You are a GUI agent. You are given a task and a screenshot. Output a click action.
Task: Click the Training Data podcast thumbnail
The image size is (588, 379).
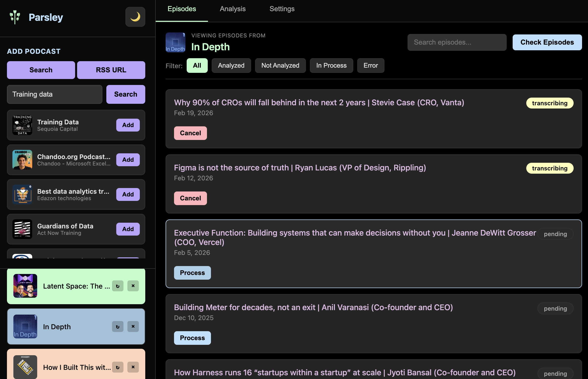click(22, 125)
